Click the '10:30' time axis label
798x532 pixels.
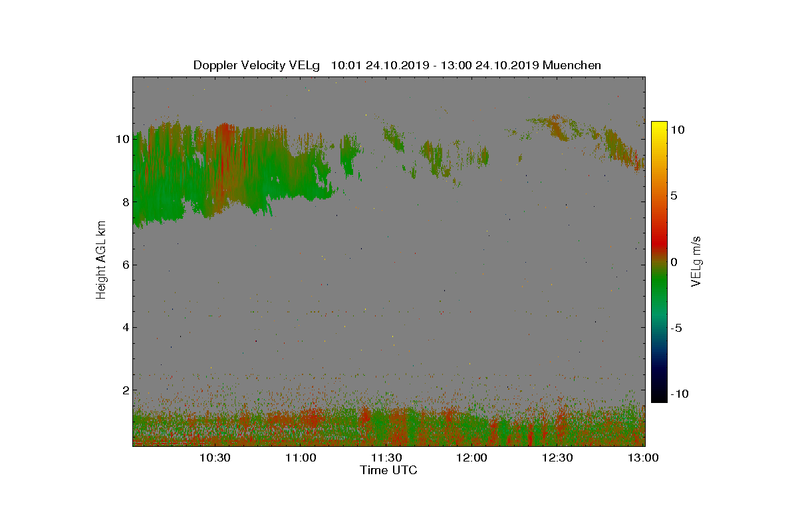click(x=214, y=458)
